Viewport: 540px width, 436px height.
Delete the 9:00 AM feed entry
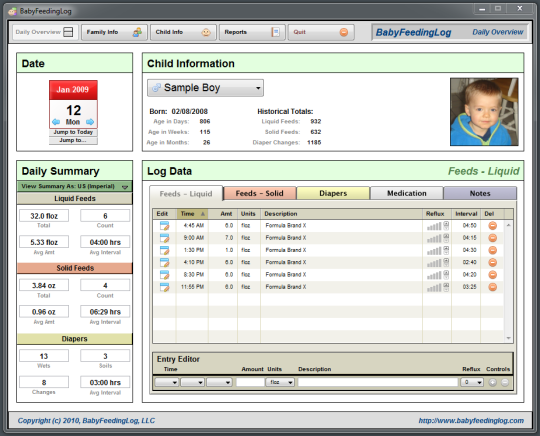click(x=493, y=238)
